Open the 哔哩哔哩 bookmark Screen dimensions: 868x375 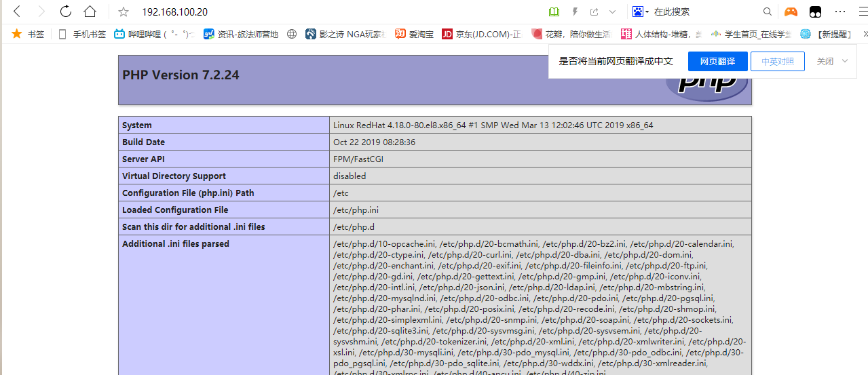[x=153, y=34]
